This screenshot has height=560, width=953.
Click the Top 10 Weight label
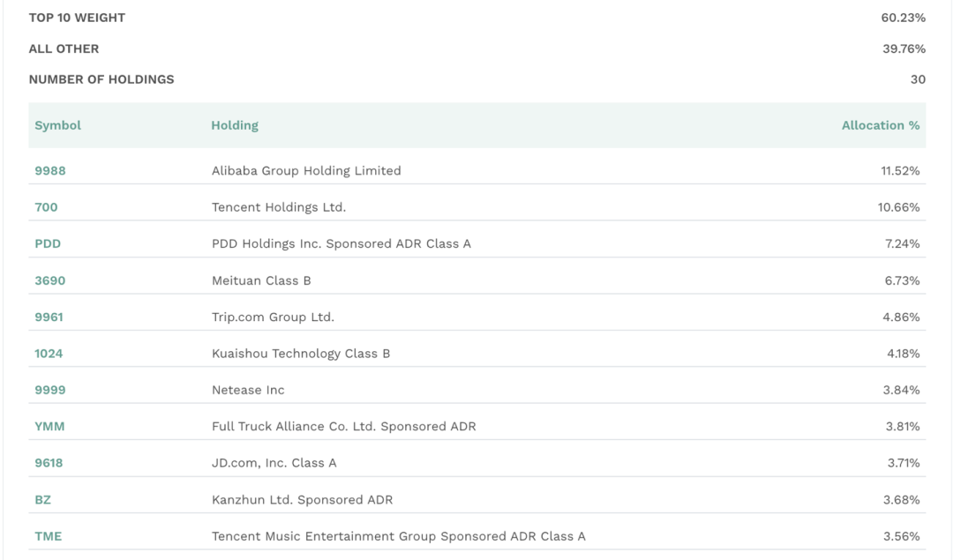pos(77,18)
